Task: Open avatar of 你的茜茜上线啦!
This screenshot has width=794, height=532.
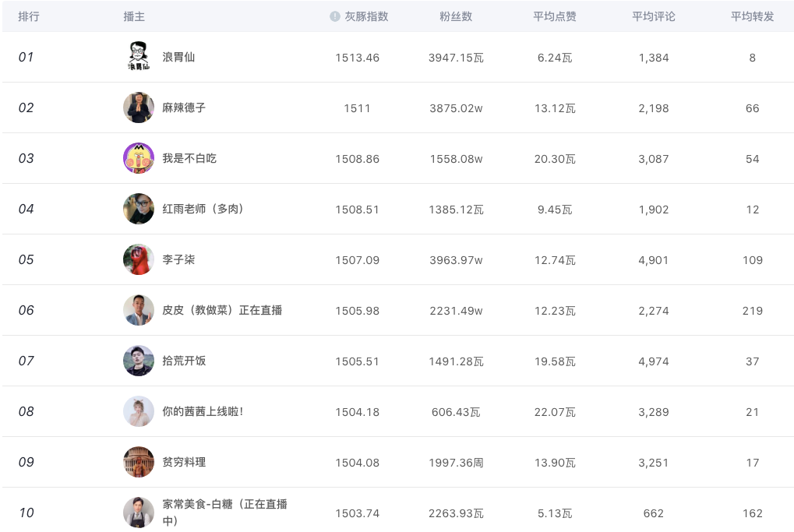Action: tap(139, 411)
